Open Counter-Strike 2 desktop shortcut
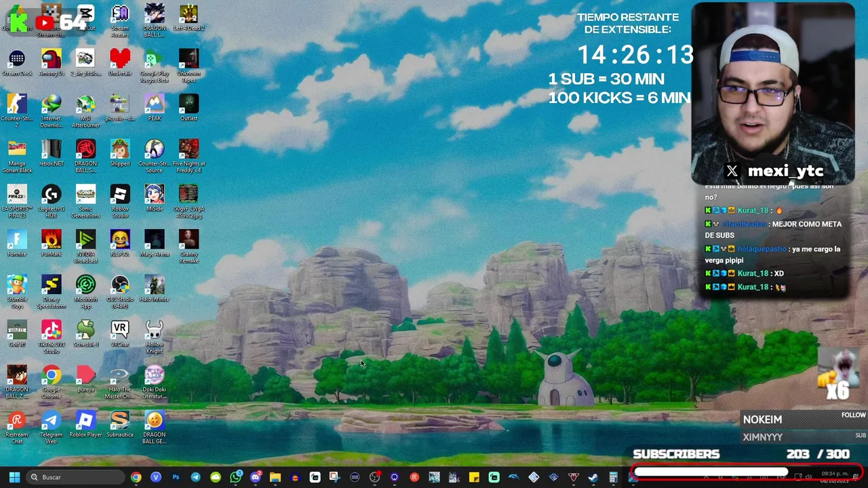Image resolution: width=868 pixels, height=488 pixels. point(17,111)
